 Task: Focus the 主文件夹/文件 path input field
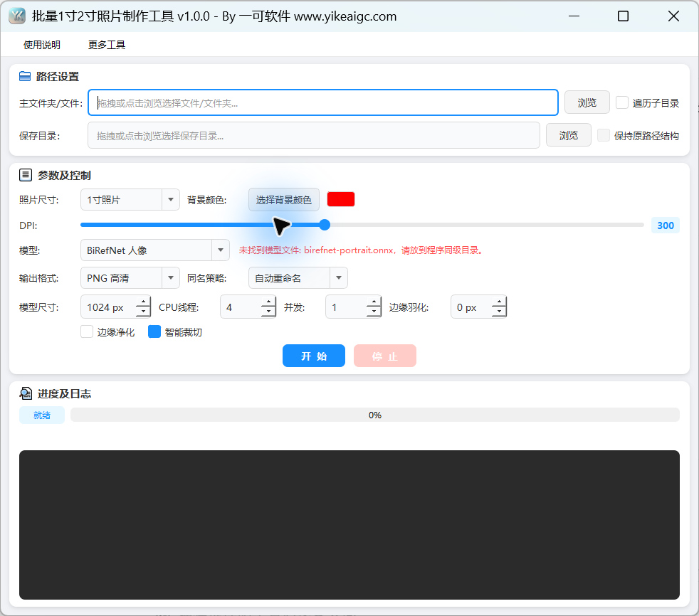click(323, 103)
